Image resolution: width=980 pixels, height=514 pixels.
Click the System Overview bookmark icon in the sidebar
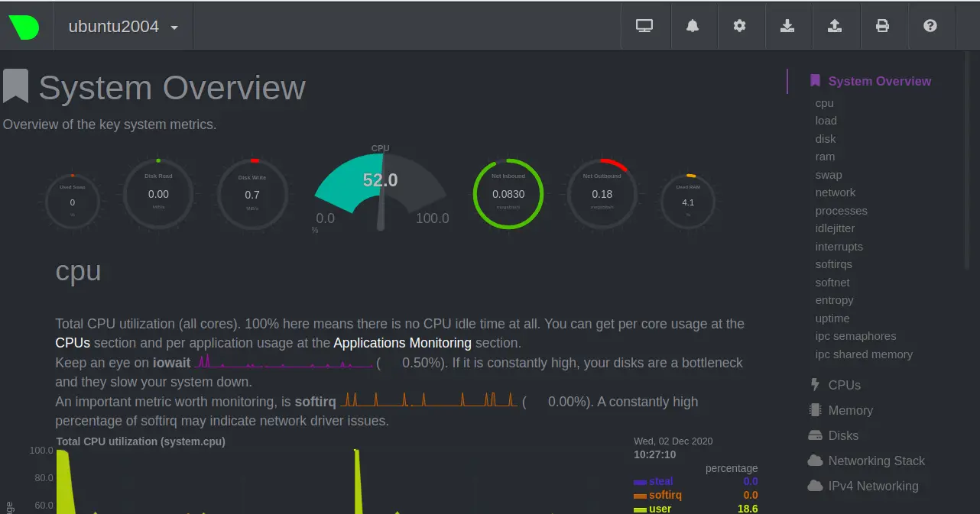pyautogui.click(x=815, y=81)
